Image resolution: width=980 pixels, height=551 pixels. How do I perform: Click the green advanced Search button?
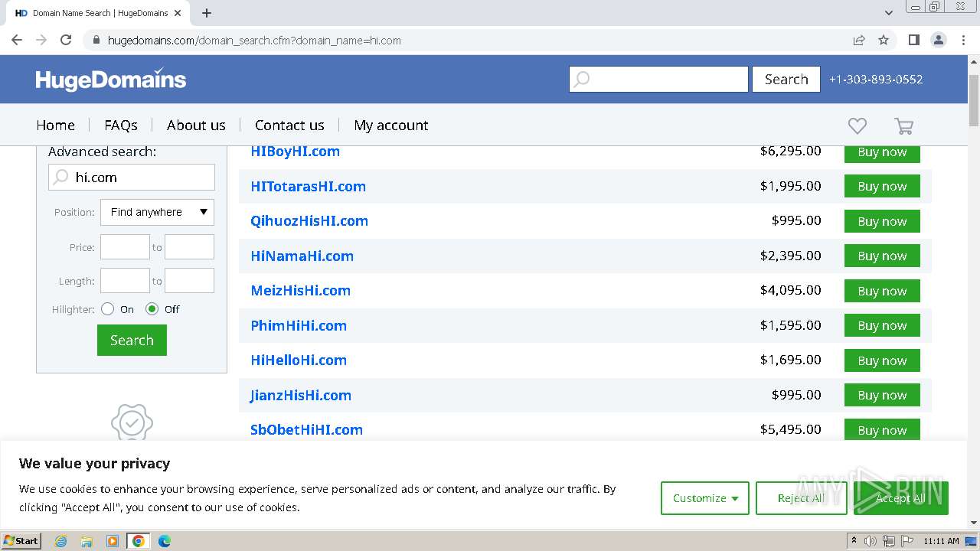coord(132,341)
